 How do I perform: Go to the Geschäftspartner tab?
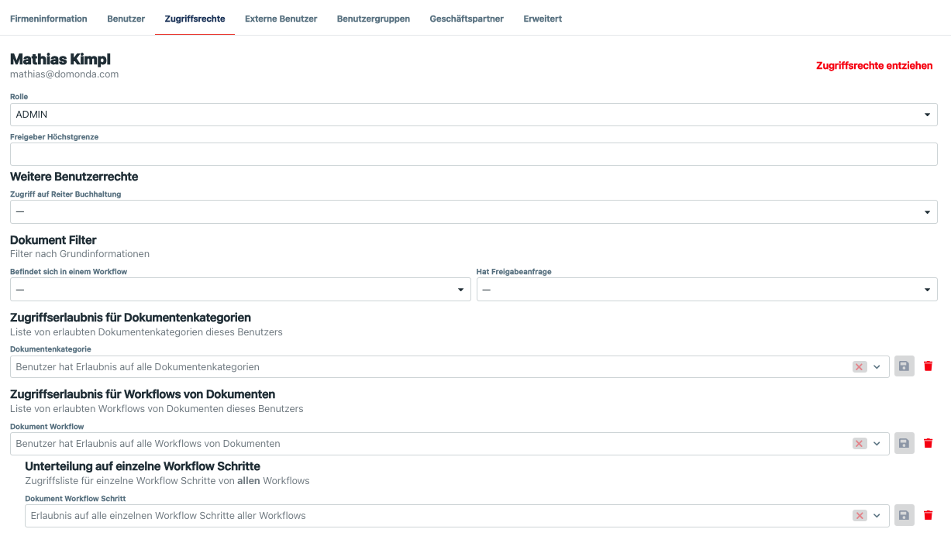pos(467,19)
